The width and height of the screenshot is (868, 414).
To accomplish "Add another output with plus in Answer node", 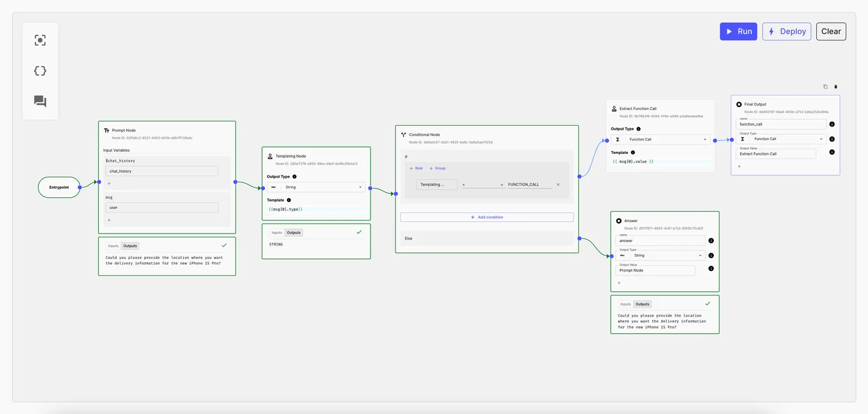I will coord(619,283).
